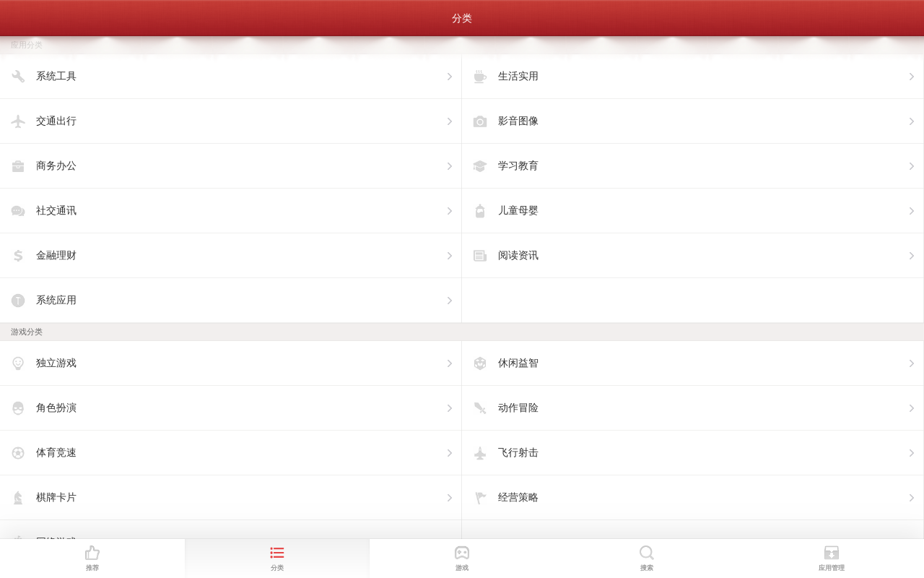
Task: Select the chat bubbles icon next to 社交通讯
Action: pos(18,211)
